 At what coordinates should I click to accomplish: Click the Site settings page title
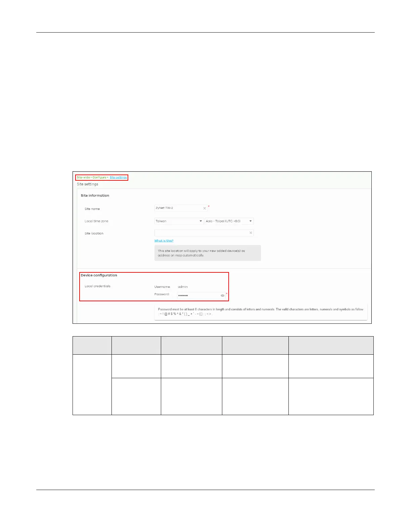(88, 184)
